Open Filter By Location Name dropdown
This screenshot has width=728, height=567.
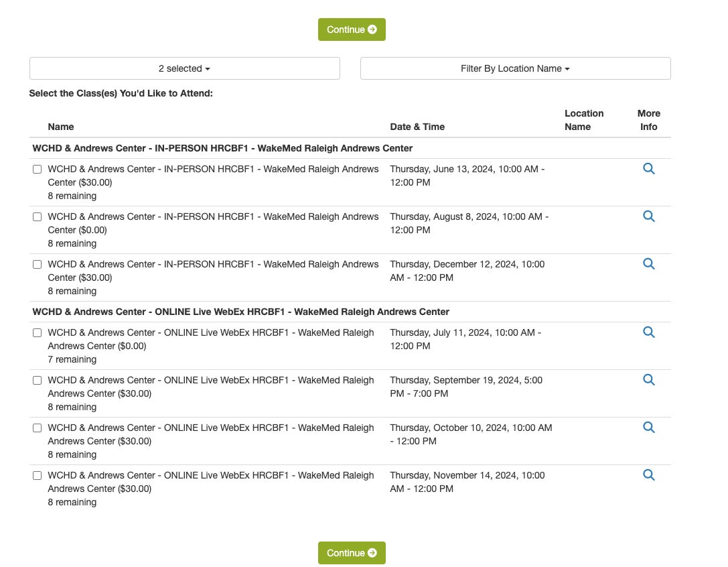515,68
